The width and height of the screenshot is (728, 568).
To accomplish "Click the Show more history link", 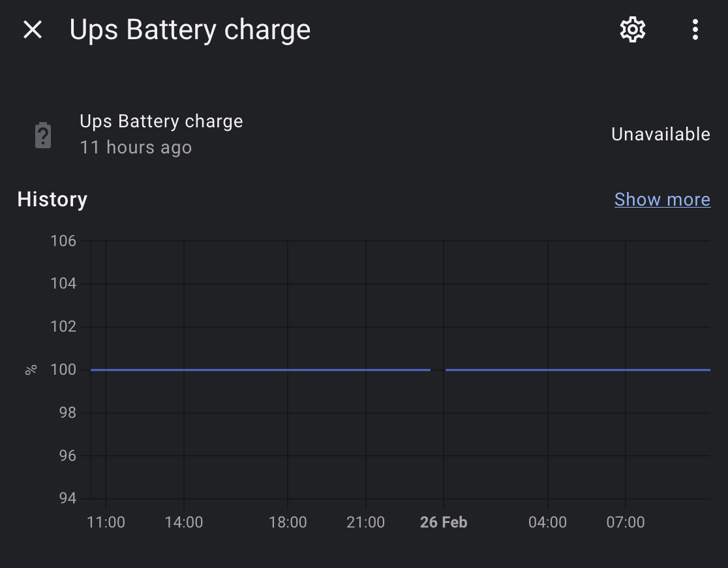I will [662, 199].
